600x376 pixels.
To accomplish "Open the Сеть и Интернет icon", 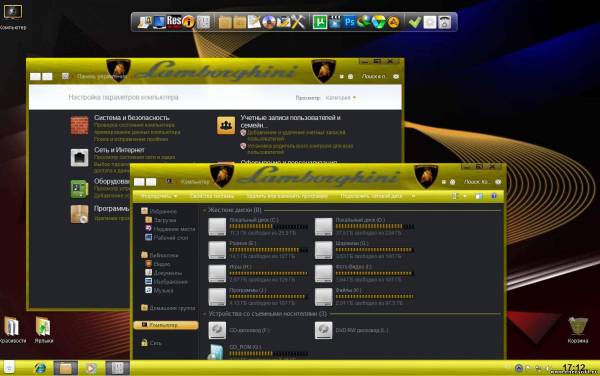I will pyautogui.click(x=80, y=158).
